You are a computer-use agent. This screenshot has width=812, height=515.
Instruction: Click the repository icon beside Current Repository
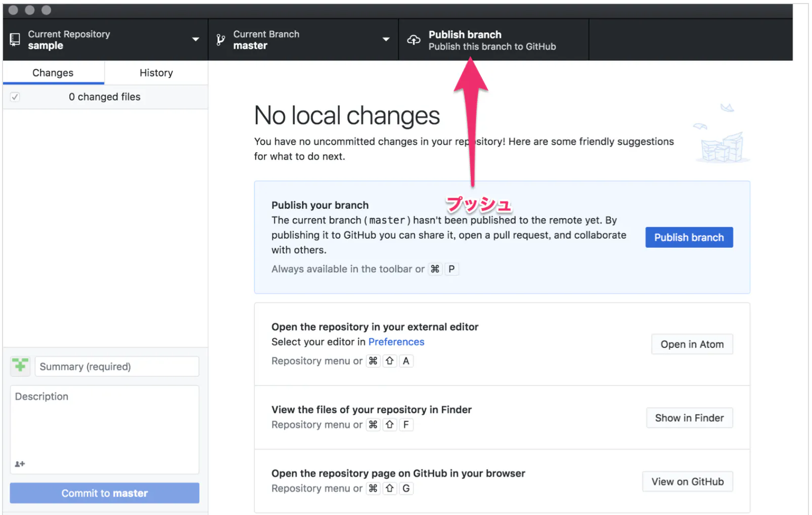tap(15, 40)
